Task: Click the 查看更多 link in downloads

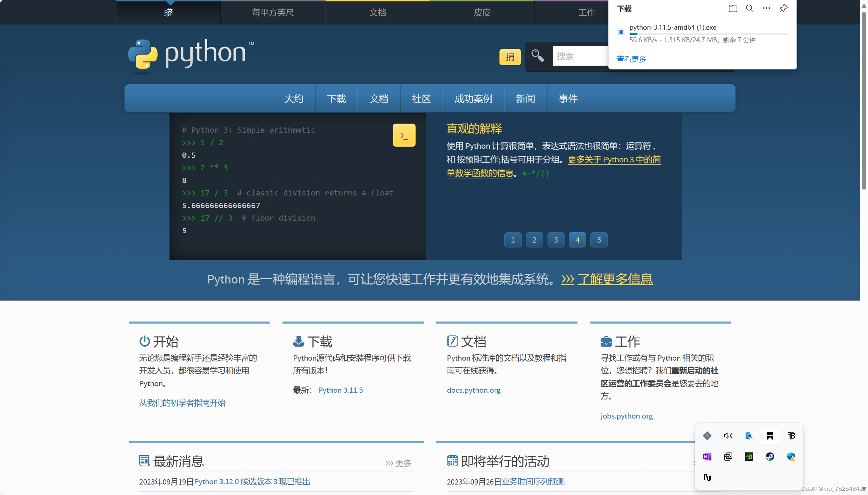Action: click(x=631, y=59)
